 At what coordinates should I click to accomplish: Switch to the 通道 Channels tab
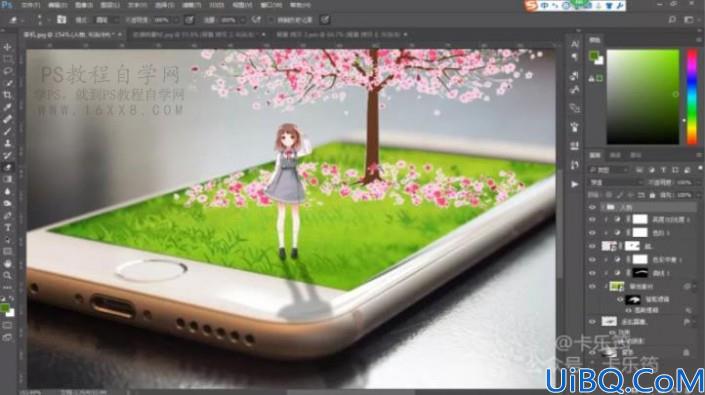coord(615,155)
